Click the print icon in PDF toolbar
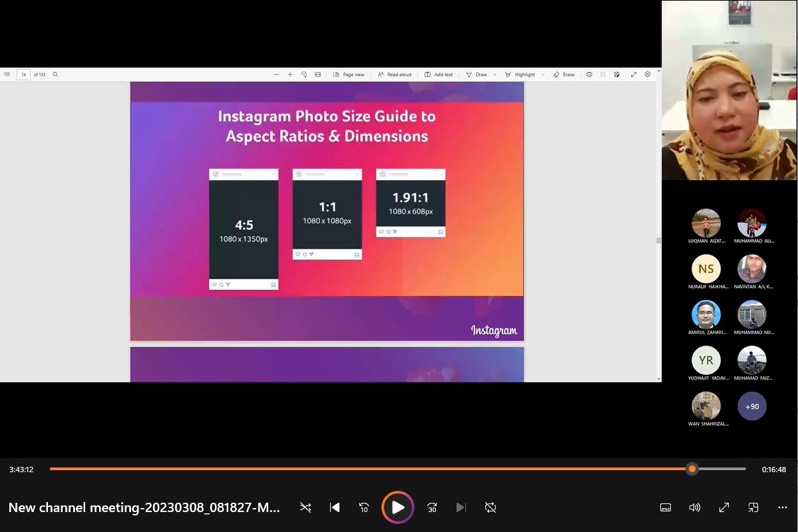The image size is (798, 532). (589, 74)
